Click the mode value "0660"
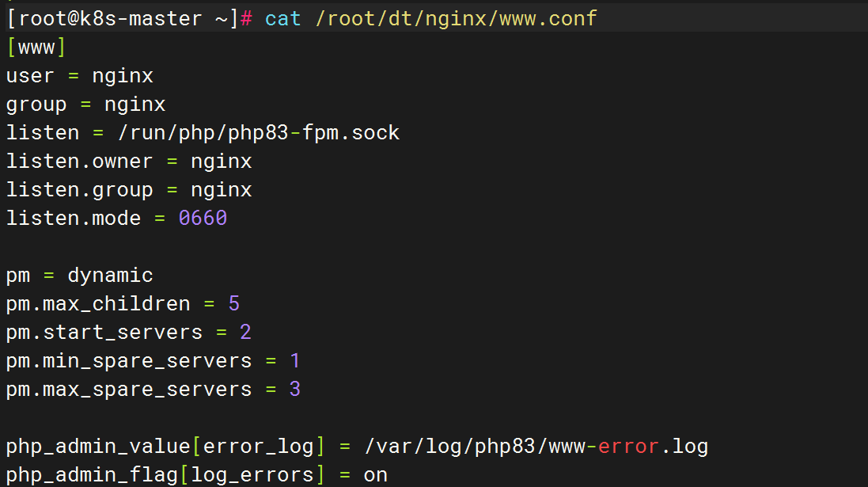The height and width of the screenshot is (487, 868). click(203, 219)
